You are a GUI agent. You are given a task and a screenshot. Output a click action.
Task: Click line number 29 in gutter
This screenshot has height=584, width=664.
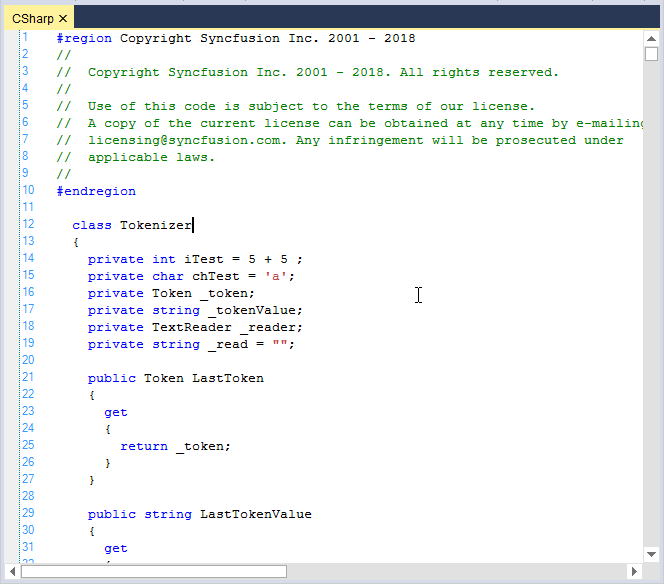(x=28, y=513)
